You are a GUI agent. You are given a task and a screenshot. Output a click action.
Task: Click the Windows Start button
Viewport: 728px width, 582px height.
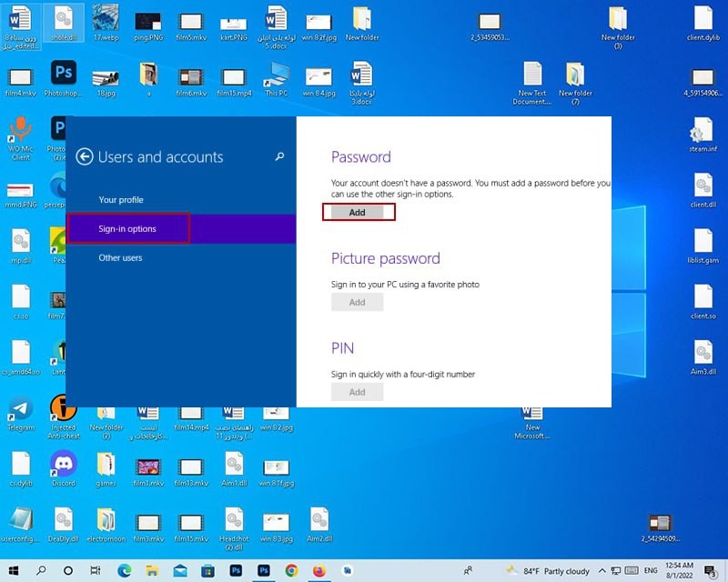click(13, 570)
